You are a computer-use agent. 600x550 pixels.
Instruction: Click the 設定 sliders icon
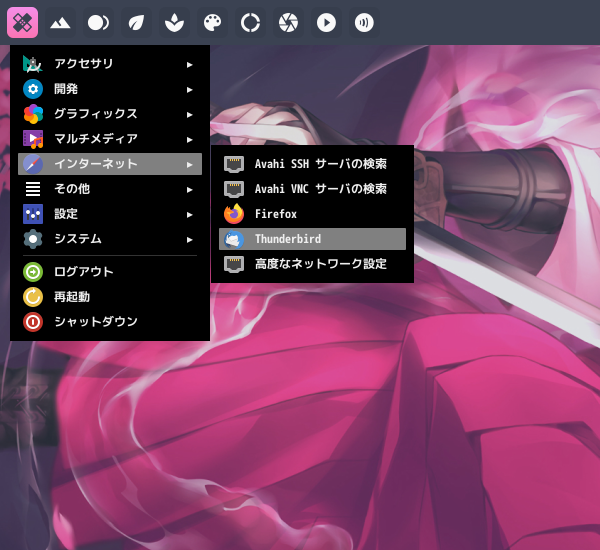point(33,214)
